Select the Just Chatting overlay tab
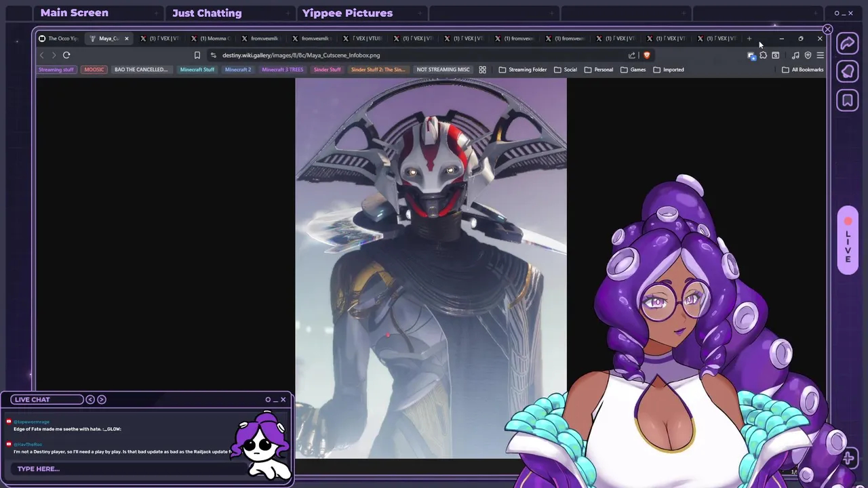Image resolution: width=868 pixels, height=488 pixels. (x=207, y=13)
